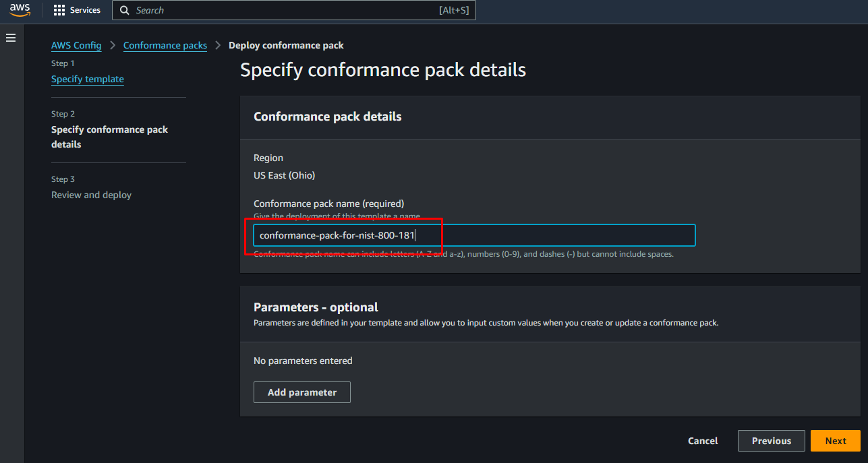Image resolution: width=868 pixels, height=463 pixels.
Task: Click the Alt+S shortcut hint in search
Action: click(x=453, y=11)
